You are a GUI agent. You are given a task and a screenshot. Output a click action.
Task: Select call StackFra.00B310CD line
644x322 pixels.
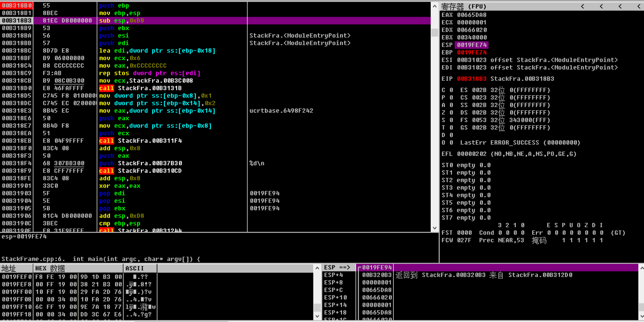pos(140,171)
